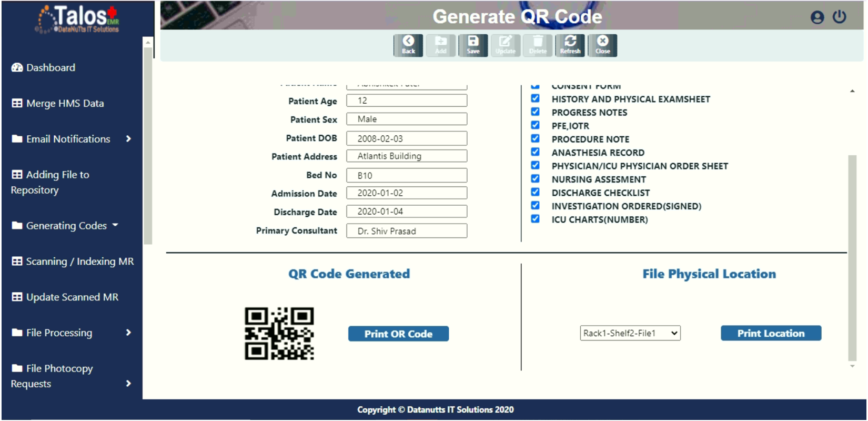Click the Back toolbar icon
The image size is (868, 421).
408,45
